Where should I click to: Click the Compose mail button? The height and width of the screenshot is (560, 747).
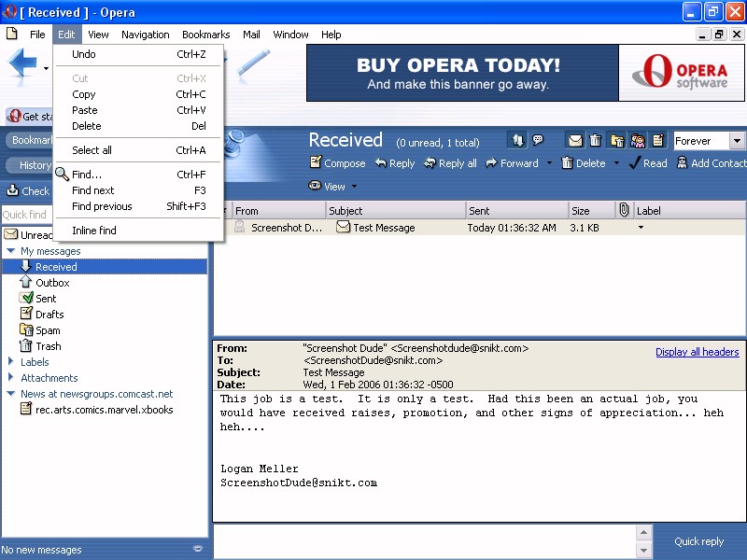[338, 163]
